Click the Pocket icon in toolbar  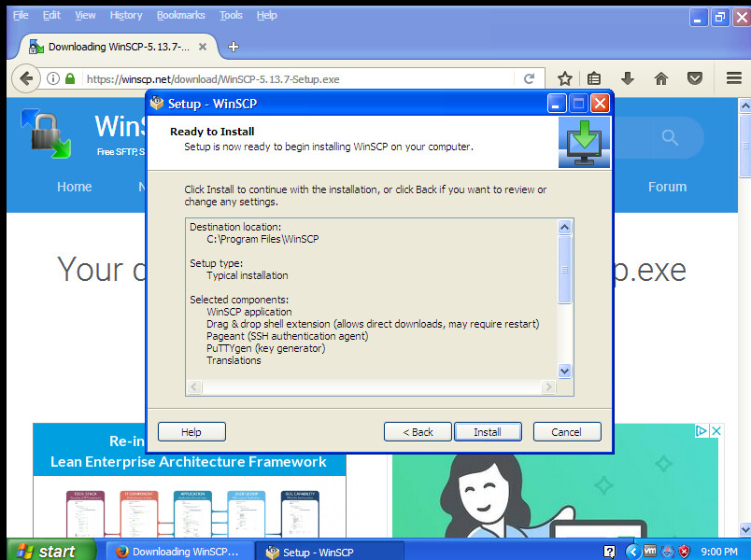coord(694,78)
